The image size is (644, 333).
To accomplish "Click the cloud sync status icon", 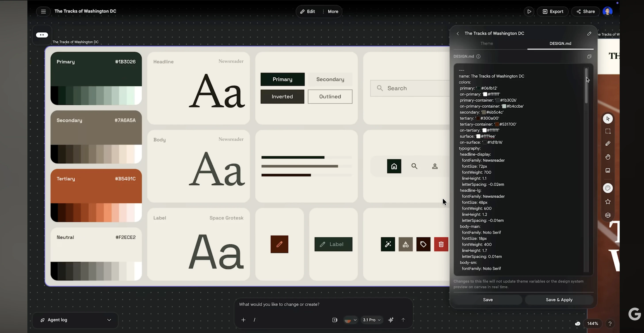I will tap(577, 324).
